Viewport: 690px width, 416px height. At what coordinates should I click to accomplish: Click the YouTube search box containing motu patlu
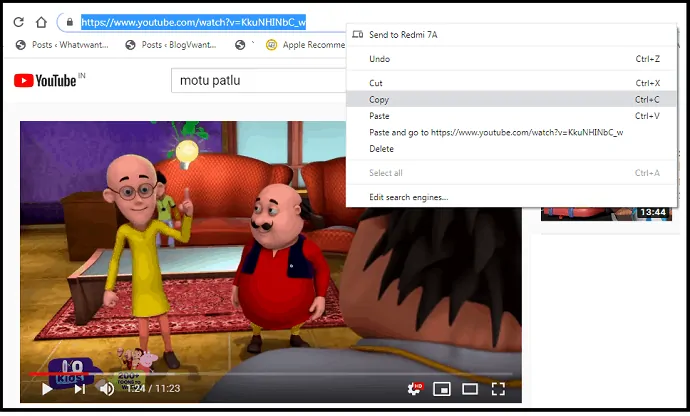258,81
